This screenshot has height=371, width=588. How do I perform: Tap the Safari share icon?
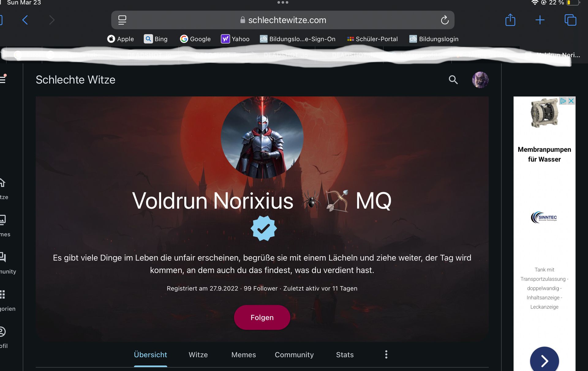[510, 20]
